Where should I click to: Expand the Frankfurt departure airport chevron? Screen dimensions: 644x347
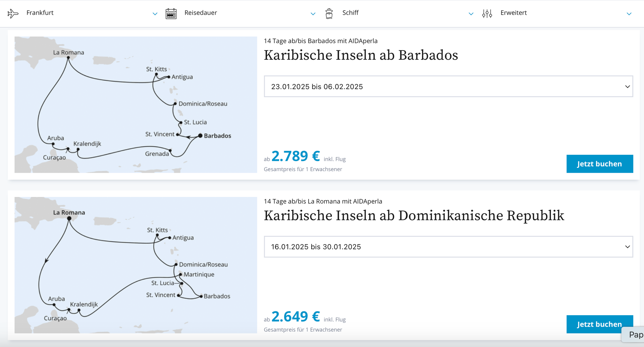coord(155,14)
